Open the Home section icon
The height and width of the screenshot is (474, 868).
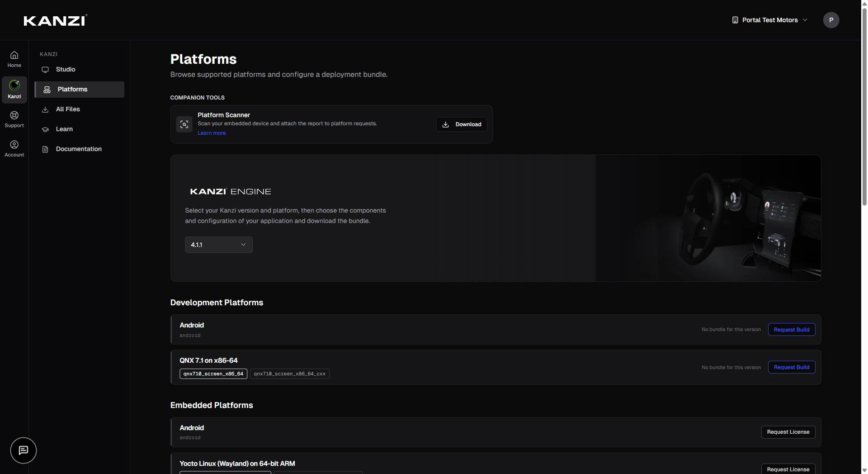click(x=14, y=55)
